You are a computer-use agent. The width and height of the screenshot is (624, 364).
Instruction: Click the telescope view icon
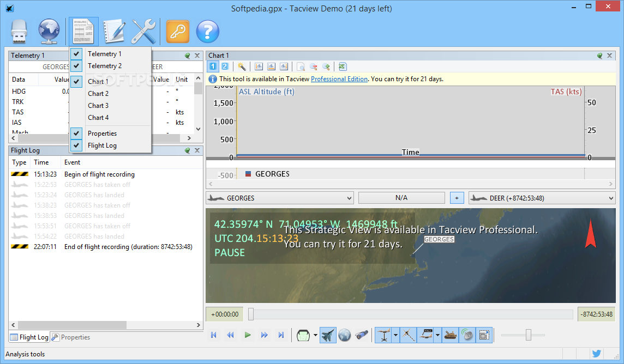click(x=361, y=335)
